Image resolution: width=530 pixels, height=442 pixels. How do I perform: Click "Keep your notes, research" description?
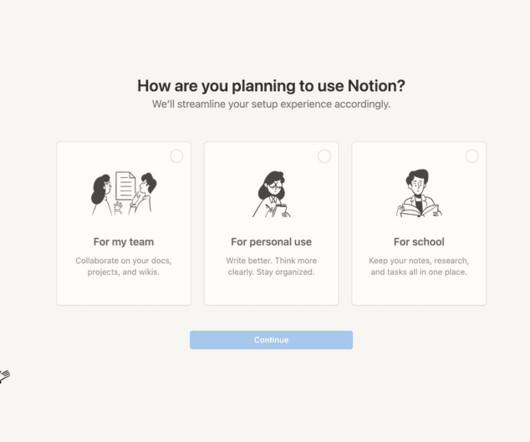click(419, 266)
